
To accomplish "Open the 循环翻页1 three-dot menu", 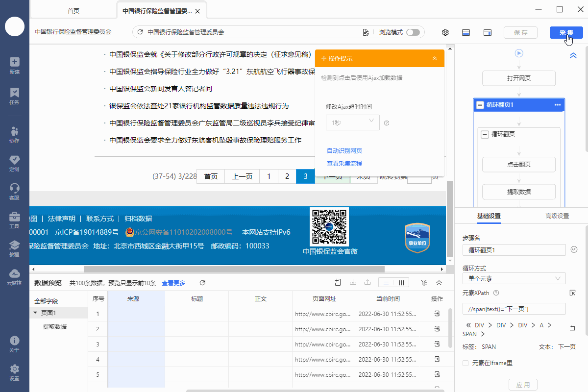I will 557,105.
